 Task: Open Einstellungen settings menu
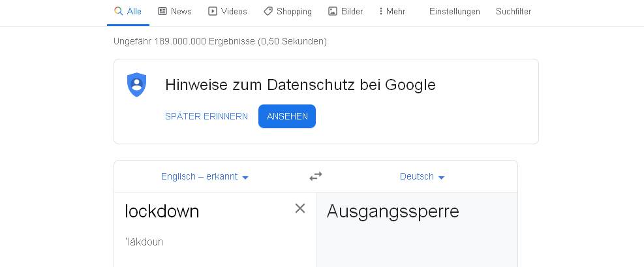(455, 12)
